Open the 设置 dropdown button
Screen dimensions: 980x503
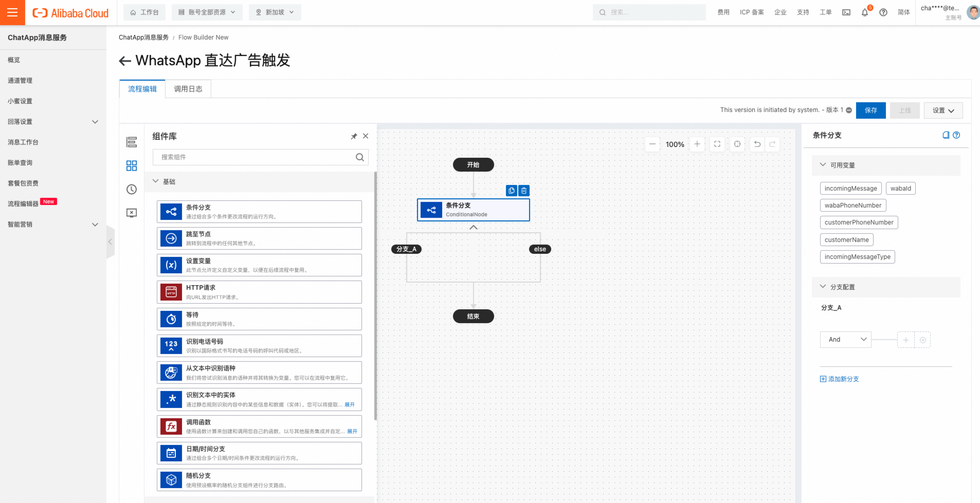click(943, 110)
